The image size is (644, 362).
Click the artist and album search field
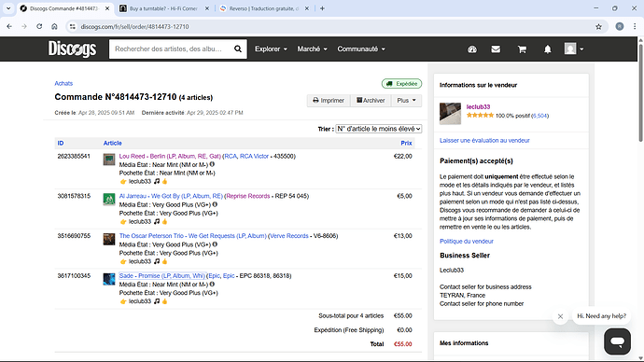pyautogui.click(x=171, y=49)
